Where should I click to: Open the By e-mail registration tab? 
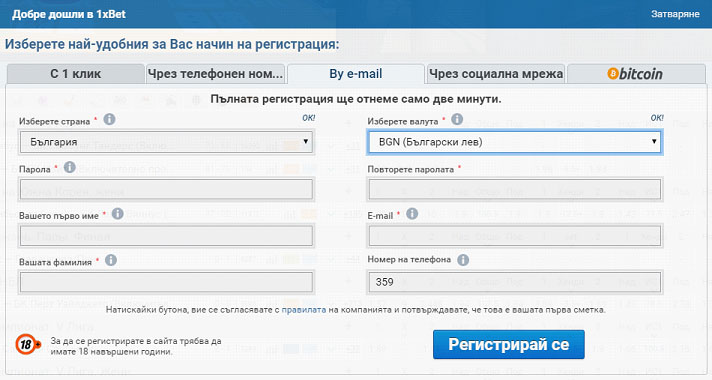pos(356,74)
